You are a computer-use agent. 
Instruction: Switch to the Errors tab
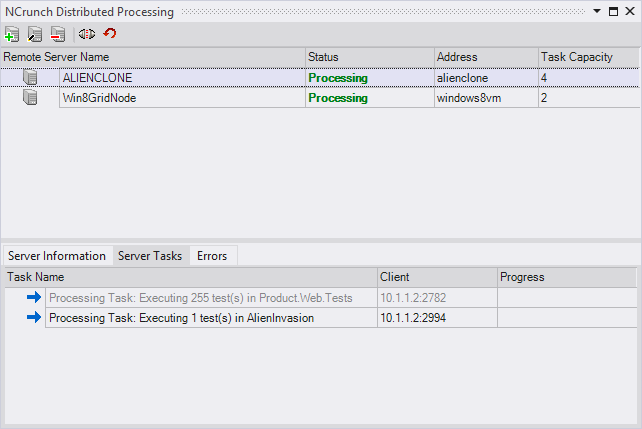212,256
